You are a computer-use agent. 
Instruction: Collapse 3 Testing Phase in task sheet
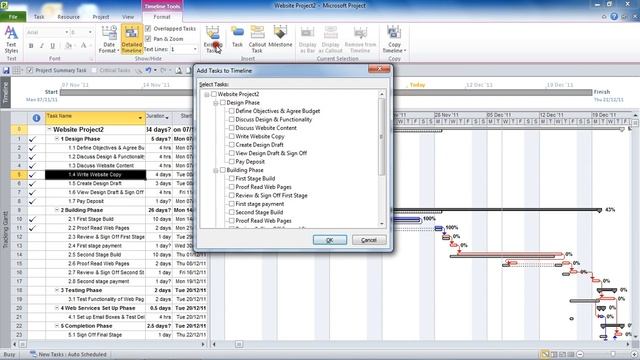coord(57,290)
